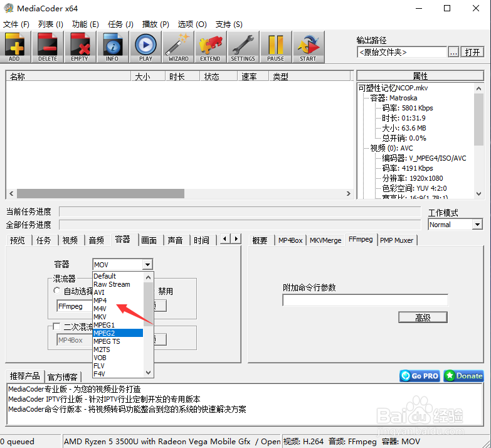Click dropdown list scroll-down arrow
The image size is (491, 448).
(149, 373)
